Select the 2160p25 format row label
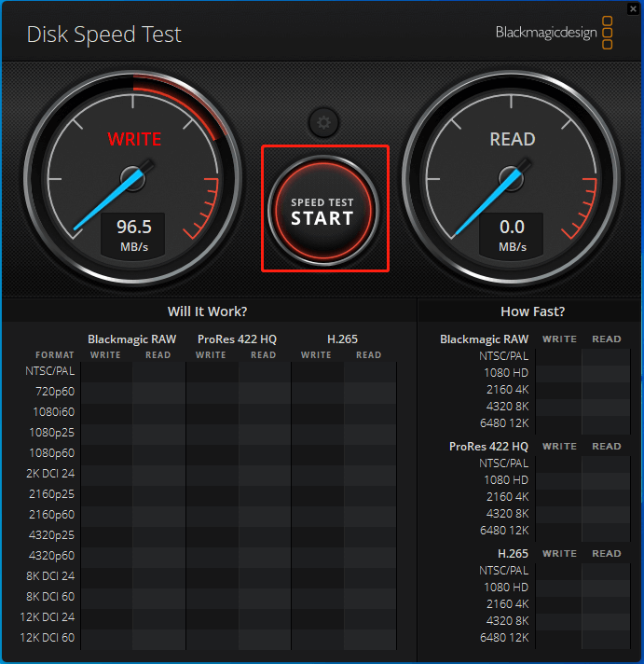The image size is (644, 664). [x=51, y=493]
